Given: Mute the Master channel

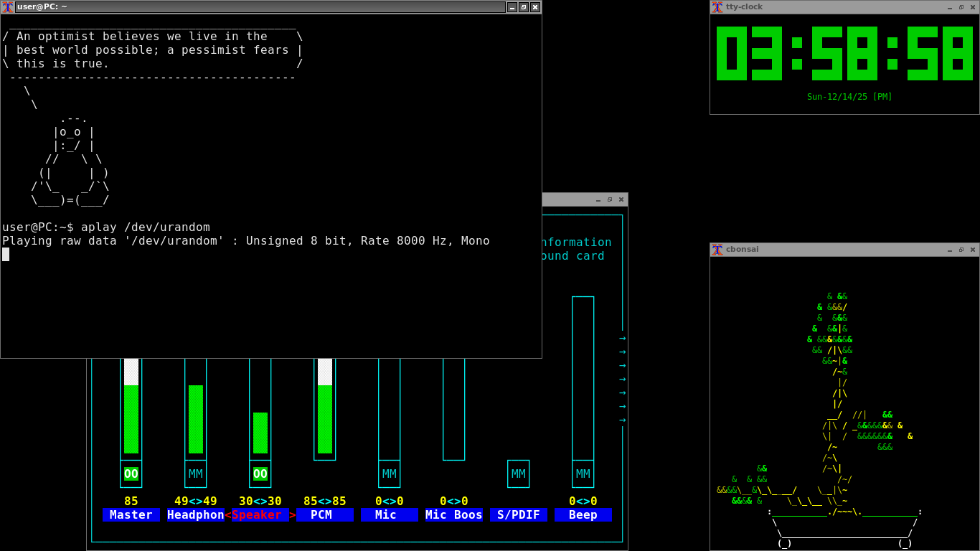Looking at the screenshot, I should [x=131, y=474].
